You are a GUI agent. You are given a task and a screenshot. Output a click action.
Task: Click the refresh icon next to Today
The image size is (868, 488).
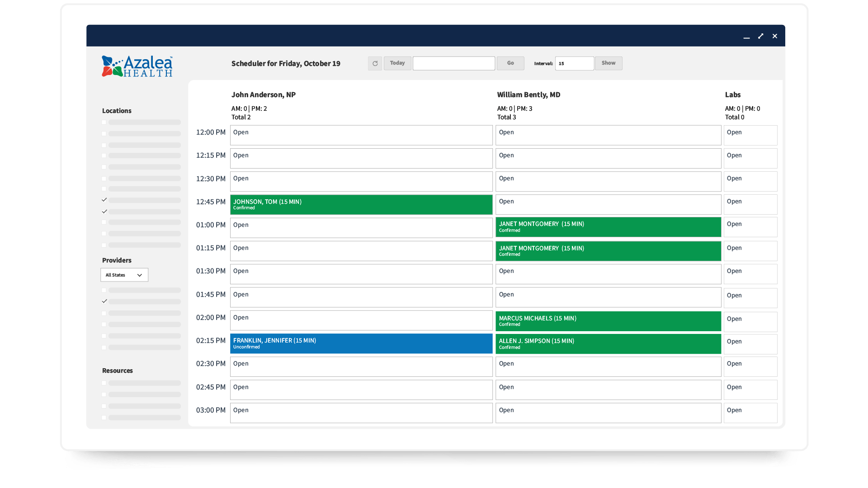pyautogui.click(x=375, y=63)
